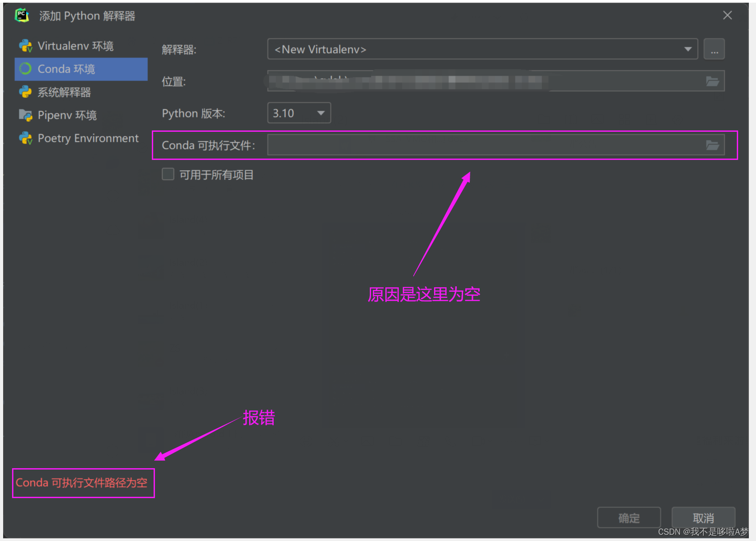
Task: Click the ellipsis button beside 解释器
Action: tap(714, 49)
